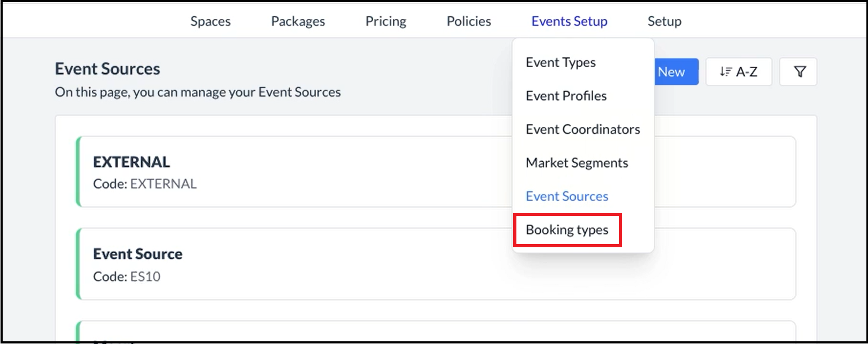Image resolution: width=868 pixels, height=344 pixels.
Task: Go to the Packages tab
Action: point(298,21)
